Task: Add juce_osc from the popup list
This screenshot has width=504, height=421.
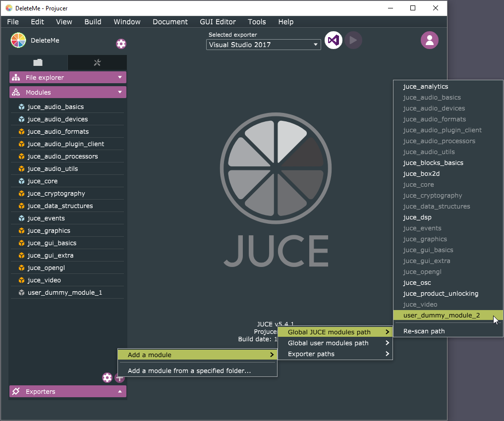Action: [x=448, y=283]
